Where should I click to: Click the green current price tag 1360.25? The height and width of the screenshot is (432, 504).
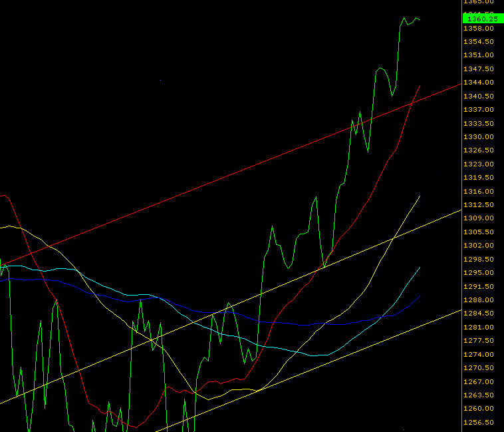pyautogui.click(x=483, y=19)
